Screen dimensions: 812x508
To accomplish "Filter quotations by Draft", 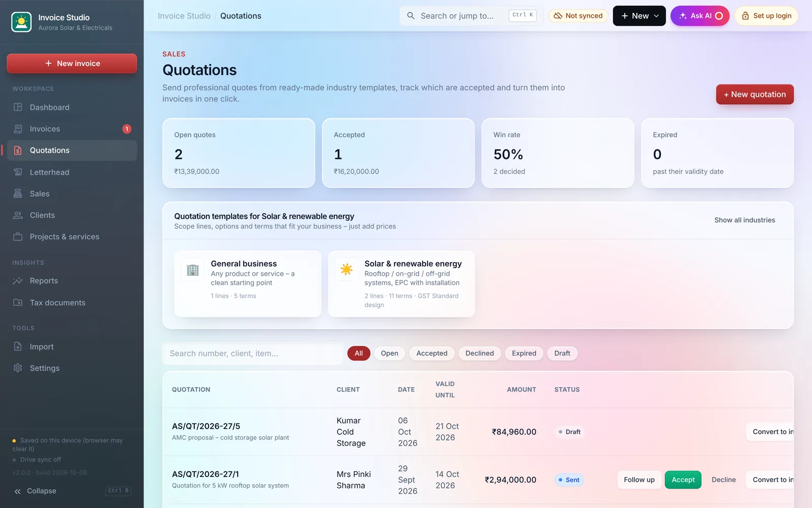I will 562,354.
